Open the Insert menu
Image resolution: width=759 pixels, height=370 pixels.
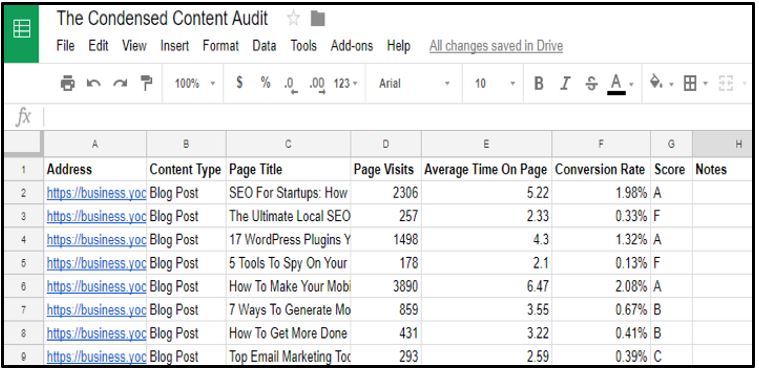[175, 46]
